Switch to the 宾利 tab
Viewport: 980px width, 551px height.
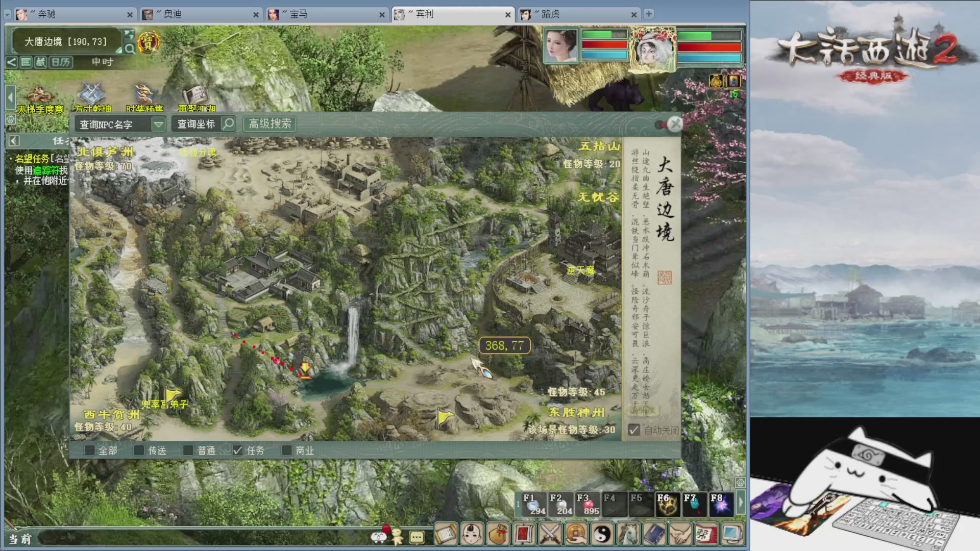coord(453,14)
